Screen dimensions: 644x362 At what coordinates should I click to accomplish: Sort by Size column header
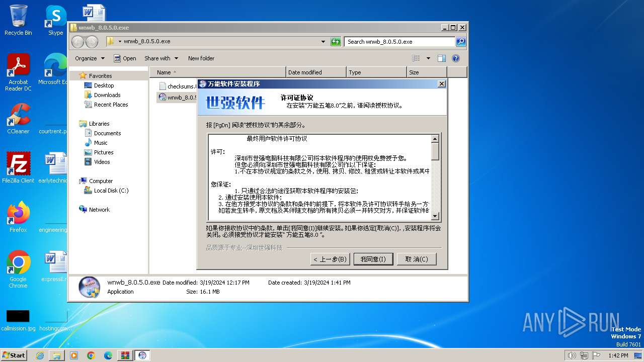[427, 72]
